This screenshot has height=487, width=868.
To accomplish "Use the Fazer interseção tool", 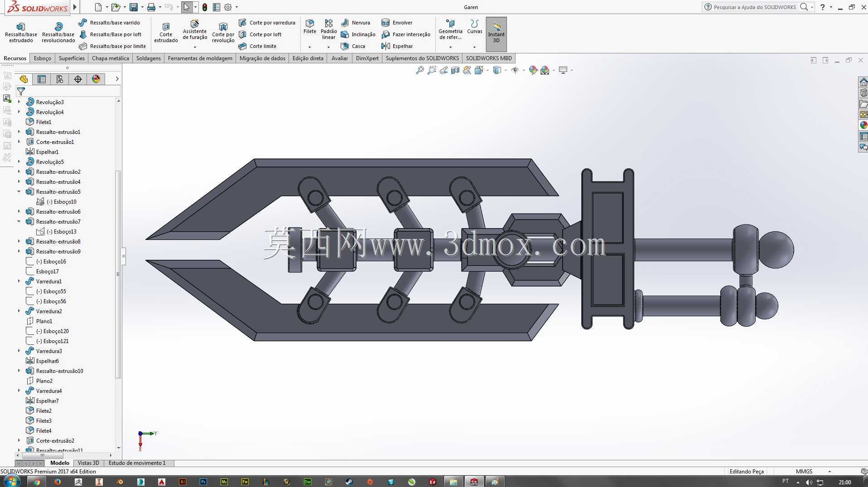I will [406, 34].
